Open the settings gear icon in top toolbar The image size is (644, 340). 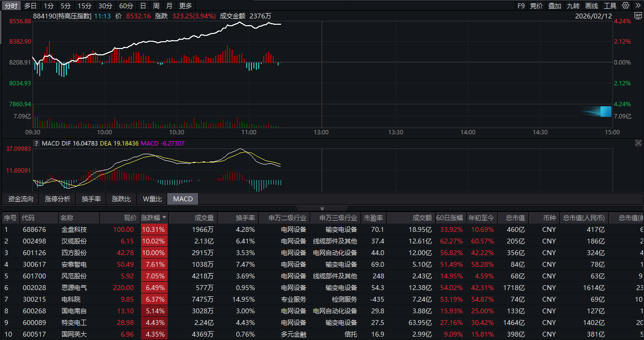pyautogui.click(x=626, y=6)
